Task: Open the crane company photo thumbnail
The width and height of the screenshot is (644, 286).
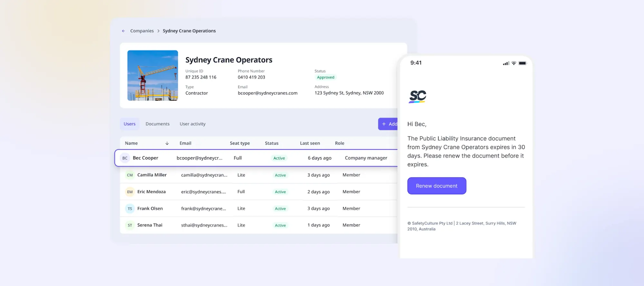Action: [x=153, y=76]
